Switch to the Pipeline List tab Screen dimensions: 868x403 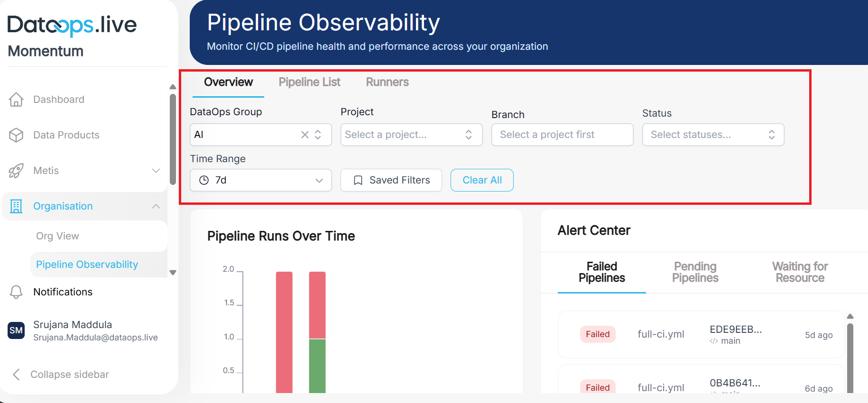(309, 82)
